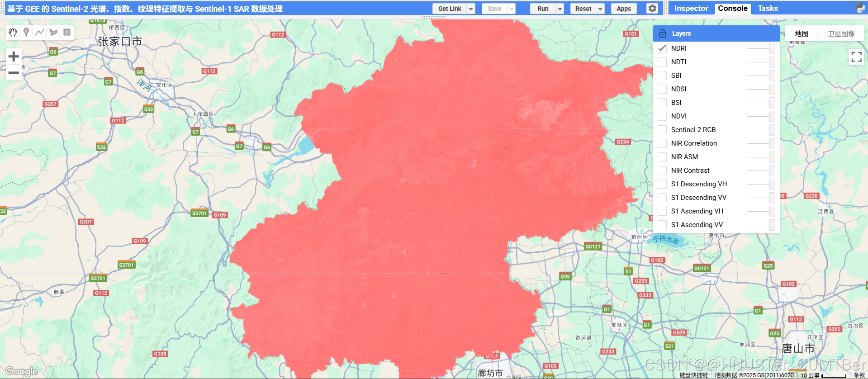Select the draw line tool
The width and height of the screenshot is (868, 379).
pyautogui.click(x=40, y=32)
